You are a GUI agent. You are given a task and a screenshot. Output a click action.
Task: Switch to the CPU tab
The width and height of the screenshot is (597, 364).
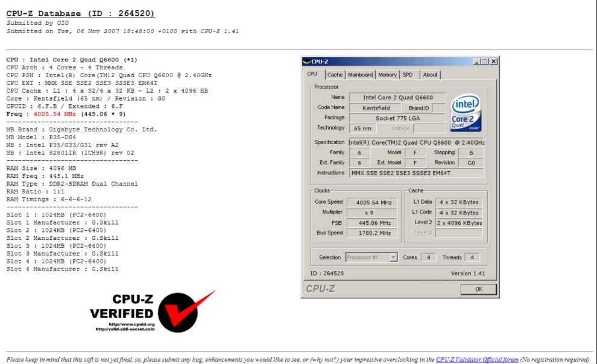[x=312, y=74]
